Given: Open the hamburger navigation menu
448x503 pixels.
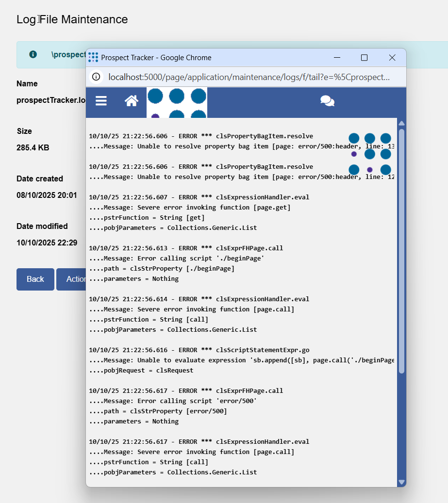Looking at the screenshot, I should click(101, 101).
